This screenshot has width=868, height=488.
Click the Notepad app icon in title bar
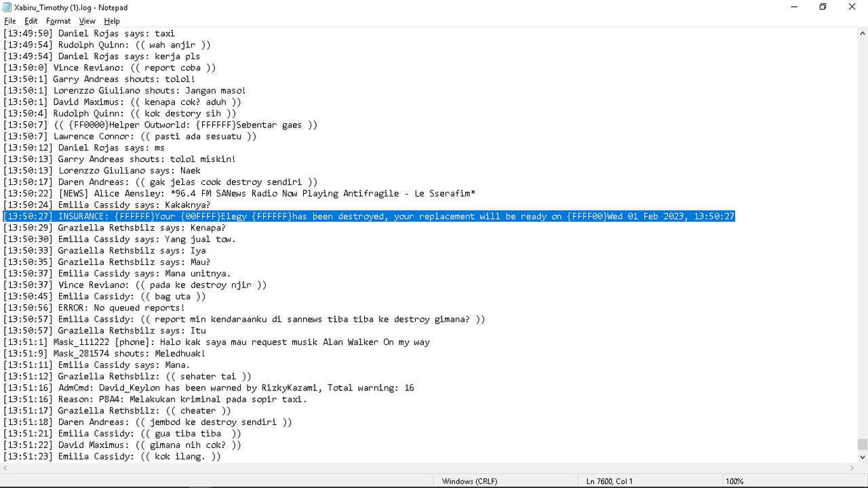[7, 7]
